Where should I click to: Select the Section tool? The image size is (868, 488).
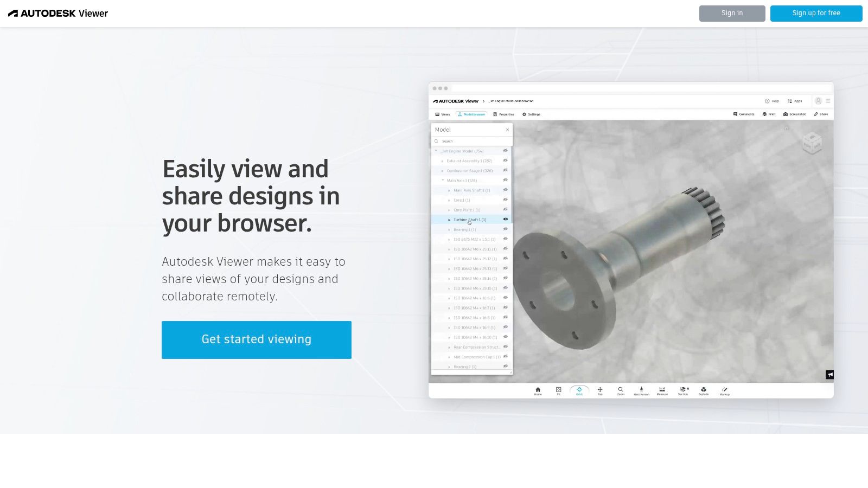[x=682, y=389]
